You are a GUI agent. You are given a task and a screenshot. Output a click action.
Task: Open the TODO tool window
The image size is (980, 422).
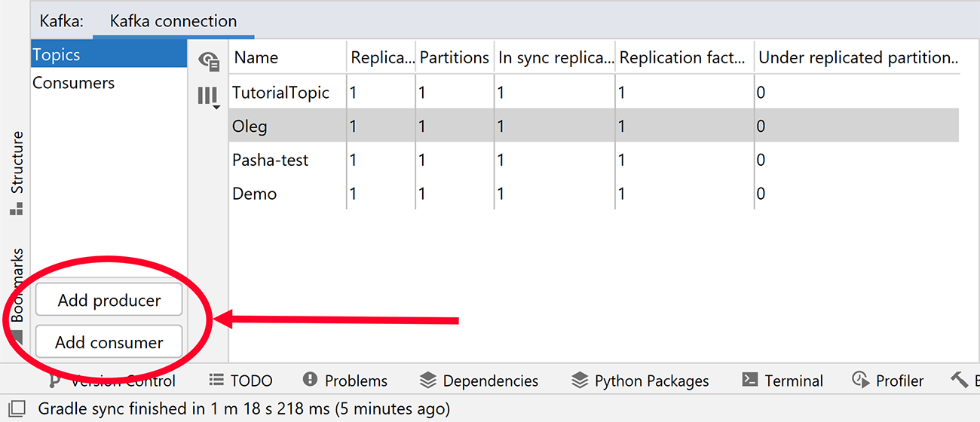(240, 381)
